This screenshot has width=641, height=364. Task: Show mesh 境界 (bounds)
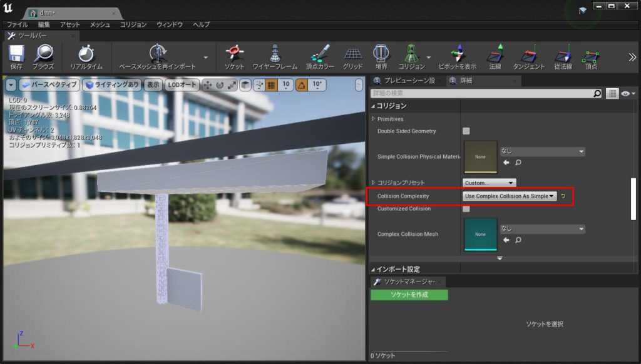[381, 57]
